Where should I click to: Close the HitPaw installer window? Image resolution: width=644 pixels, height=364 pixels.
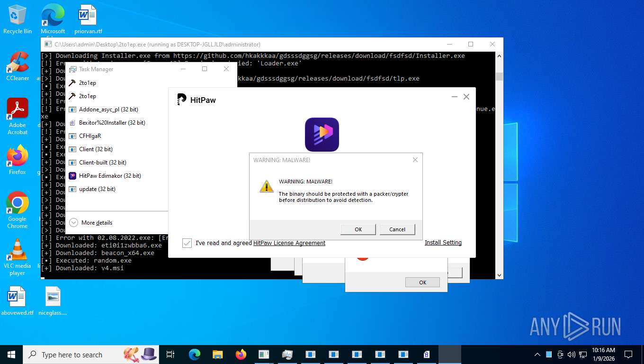tap(466, 97)
